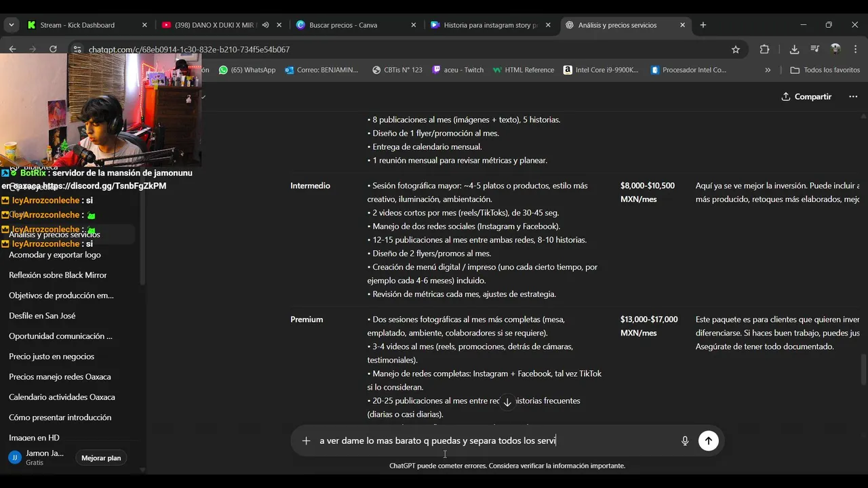Open the Jamon Ja... account menu

pos(37,457)
